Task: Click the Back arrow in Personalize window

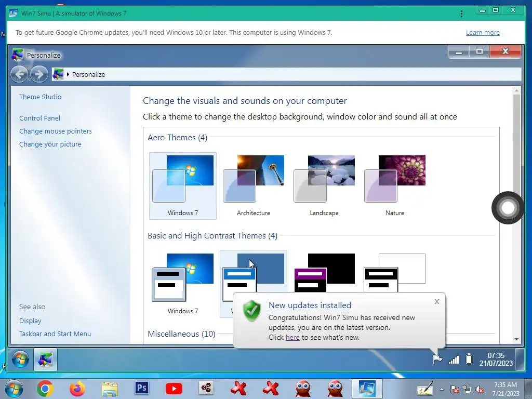Action: pos(20,74)
